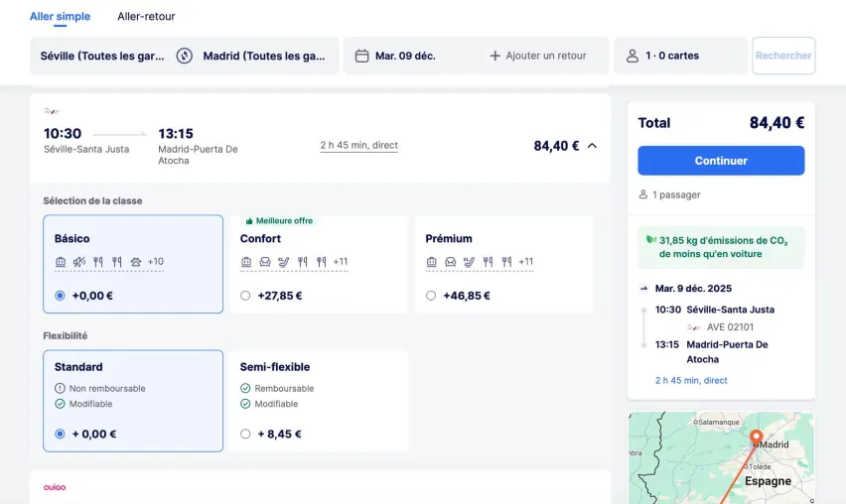Screen dimensions: 846x504
Task: Click the Flexibilité heading
Action: 66,335
